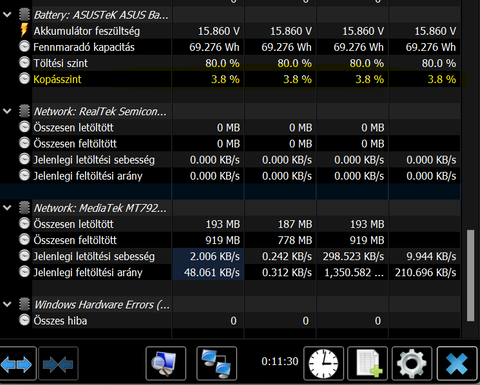Screen dimensions: 480x385
Task: Click the icon beside MediaTek Összesen letöltött
Action: [24, 224]
